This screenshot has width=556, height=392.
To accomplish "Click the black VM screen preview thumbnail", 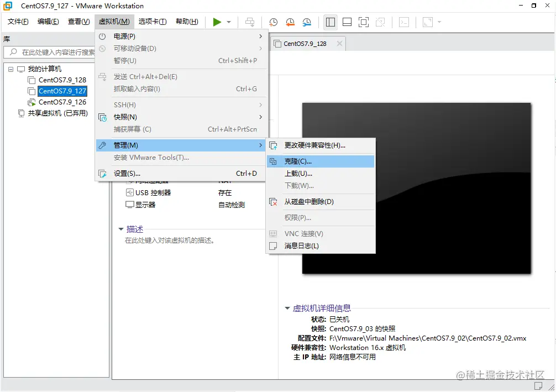I will coord(416,188).
